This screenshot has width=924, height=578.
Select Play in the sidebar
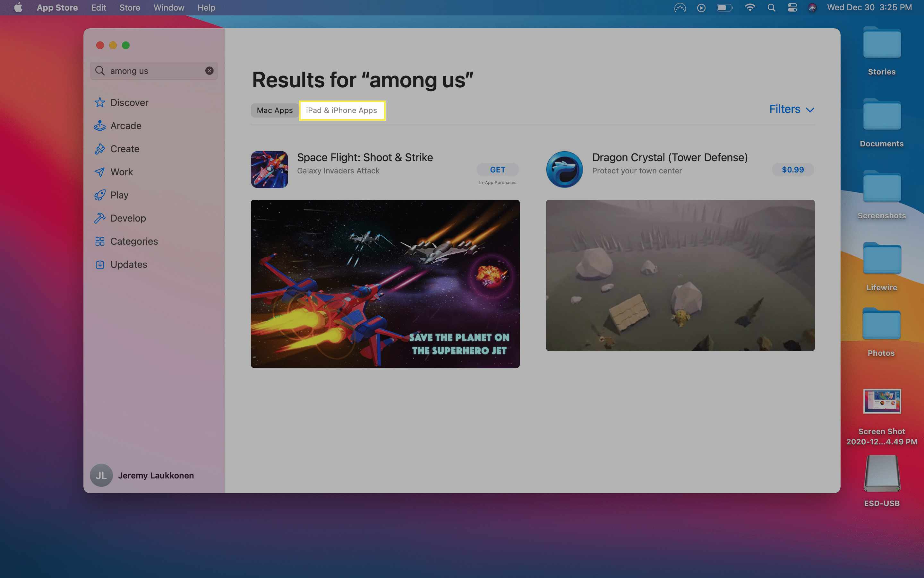click(x=112, y=195)
